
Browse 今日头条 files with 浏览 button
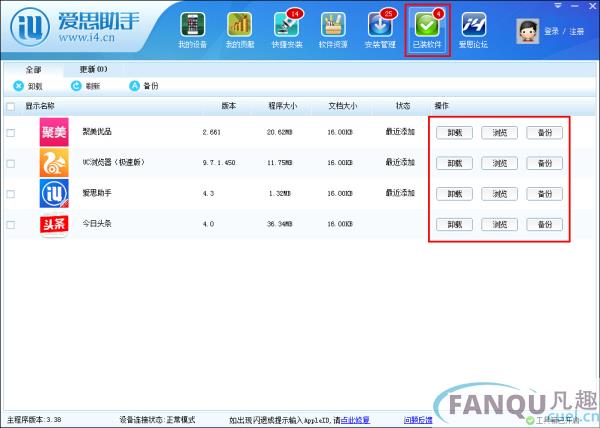[499, 225]
